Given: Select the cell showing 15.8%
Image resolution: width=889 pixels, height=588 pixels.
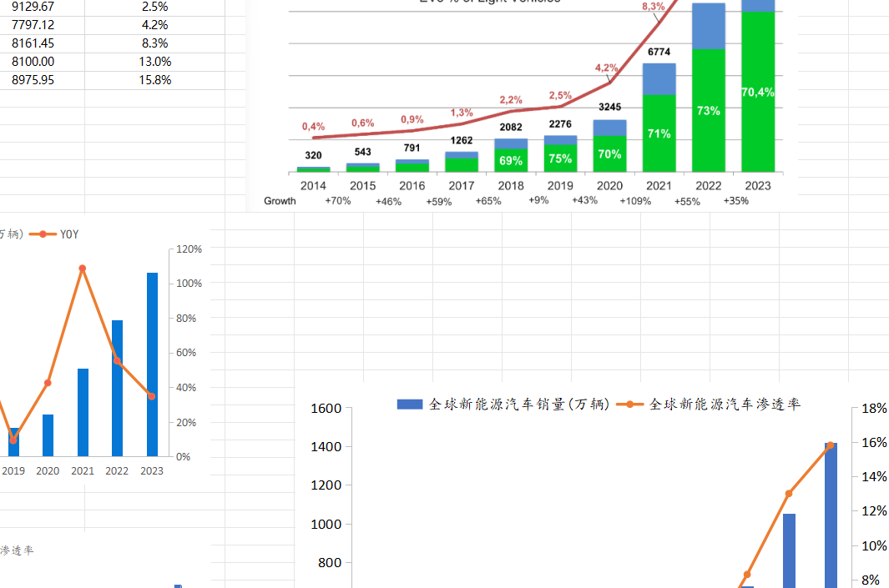Looking at the screenshot, I should (x=156, y=80).
